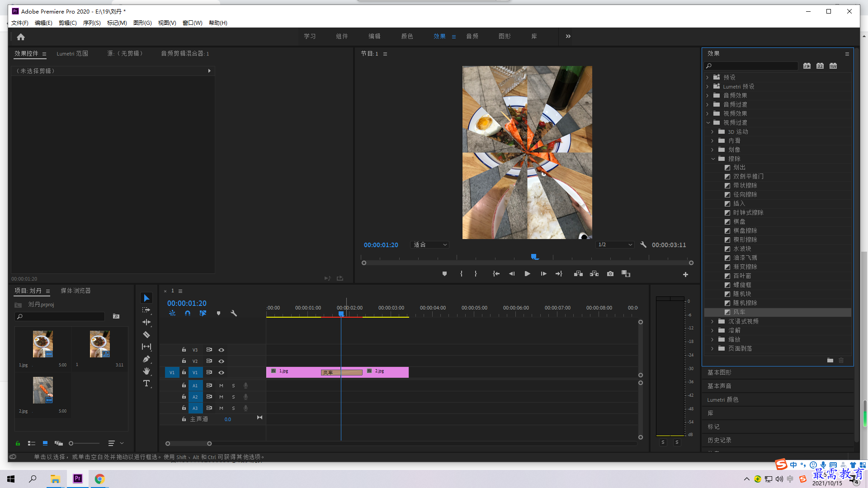Toggle linked selection in timeline

click(x=203, y=313)
